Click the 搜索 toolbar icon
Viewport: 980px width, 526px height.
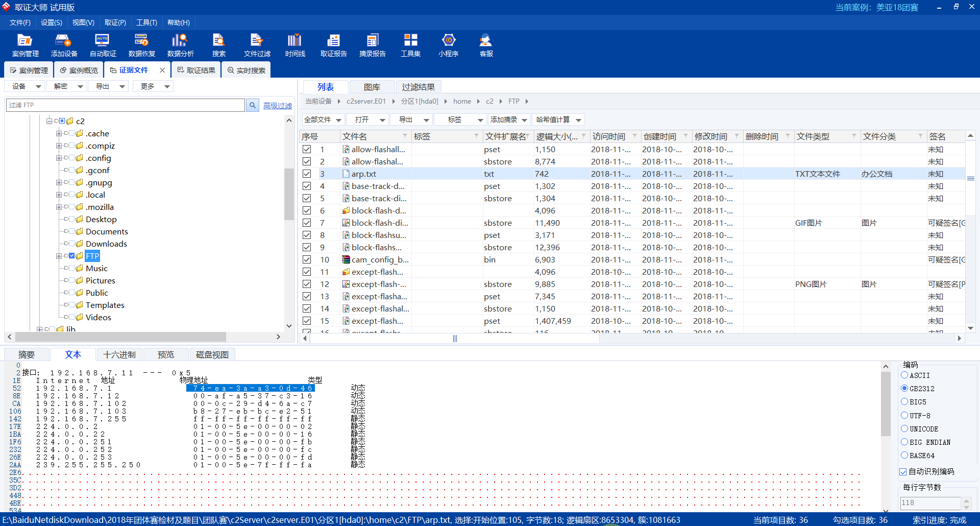pos(218,45)
